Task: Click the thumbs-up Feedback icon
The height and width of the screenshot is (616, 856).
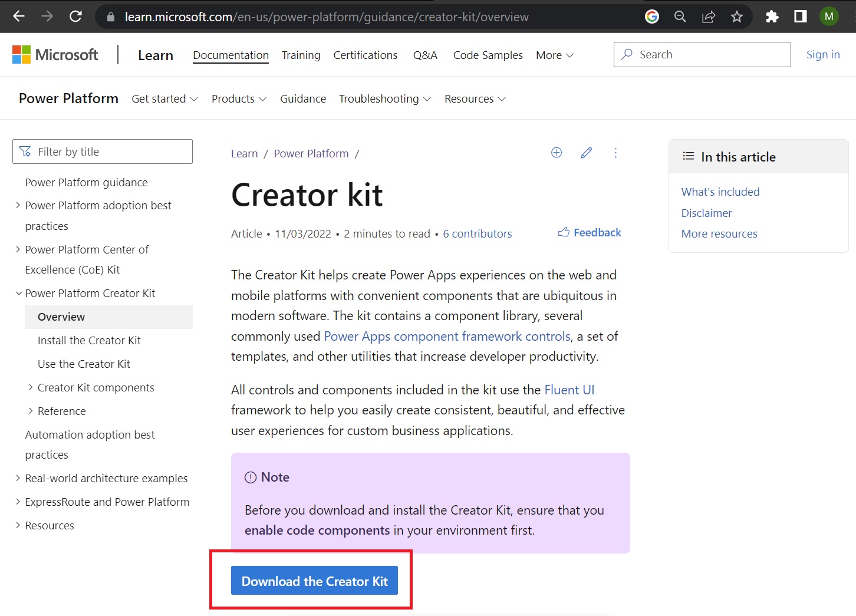Action: click(564, 232)
